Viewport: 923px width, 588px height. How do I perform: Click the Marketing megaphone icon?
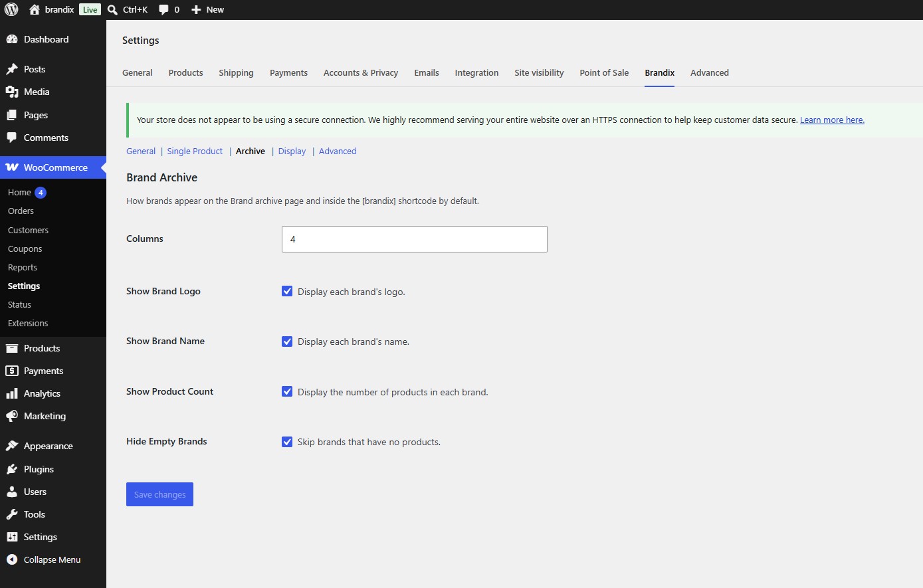coord(12,416)
